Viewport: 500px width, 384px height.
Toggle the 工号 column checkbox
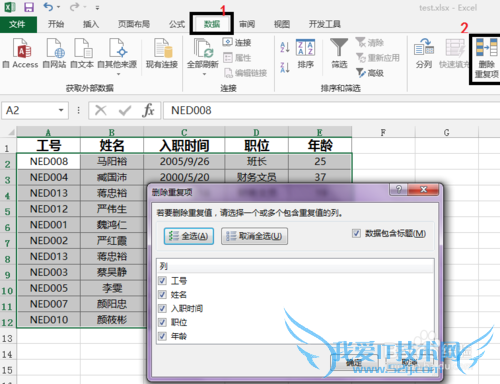162,281
